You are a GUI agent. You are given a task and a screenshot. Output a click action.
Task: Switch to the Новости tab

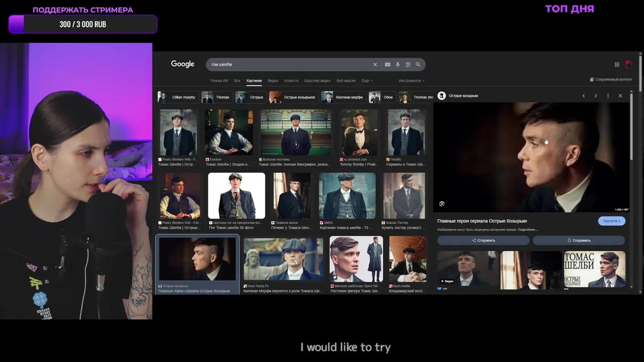coord(291,80)
